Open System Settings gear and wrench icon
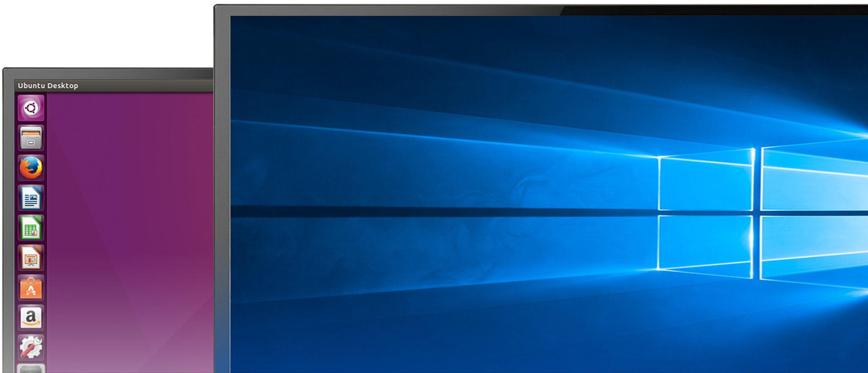 pyautogui.click(x=31, y=348)
